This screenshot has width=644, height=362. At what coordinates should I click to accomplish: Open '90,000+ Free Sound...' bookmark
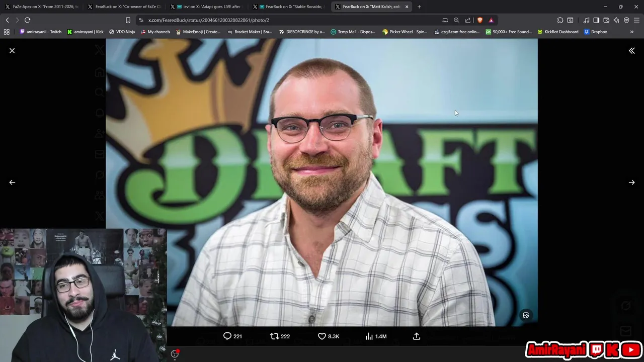pos(509,32)
